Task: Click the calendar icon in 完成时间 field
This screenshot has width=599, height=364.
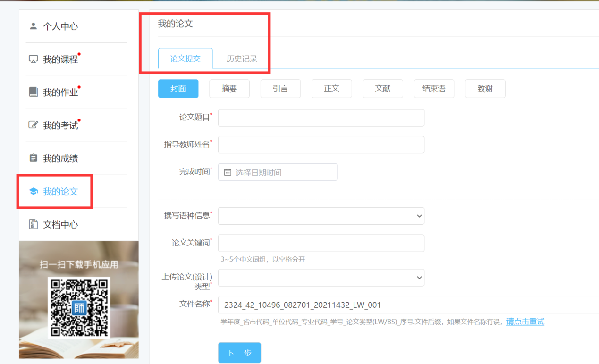Action: click(x=228, y=172)
